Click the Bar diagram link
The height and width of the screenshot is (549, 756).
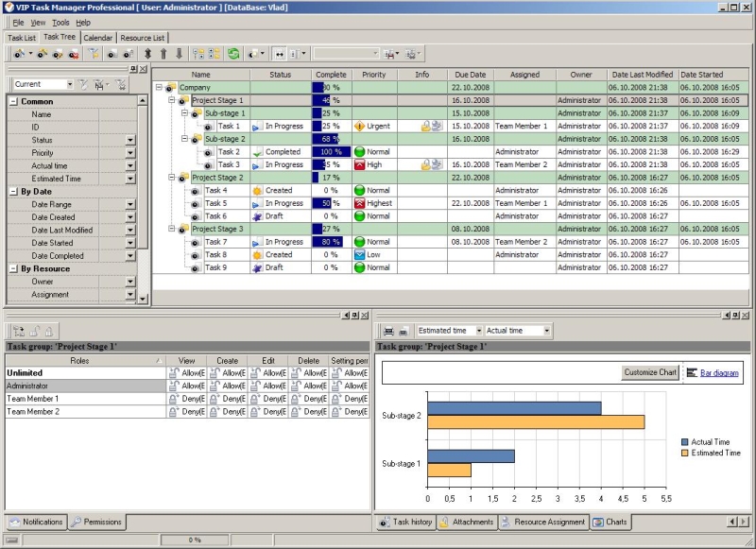719,373
